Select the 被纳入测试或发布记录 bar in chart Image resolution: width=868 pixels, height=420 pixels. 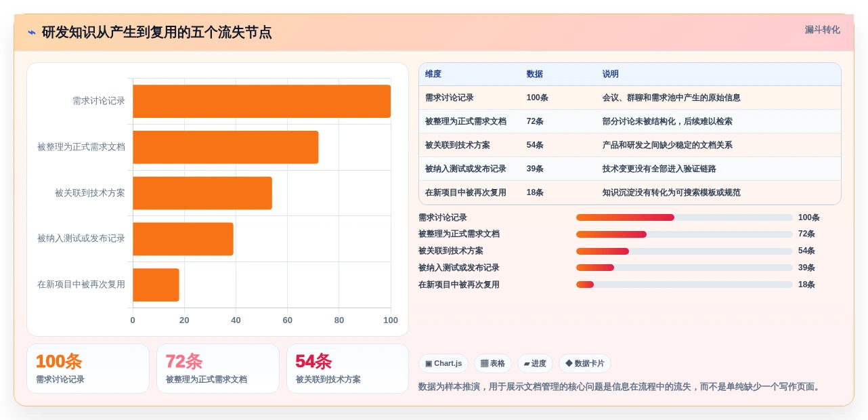click(183, 239)
